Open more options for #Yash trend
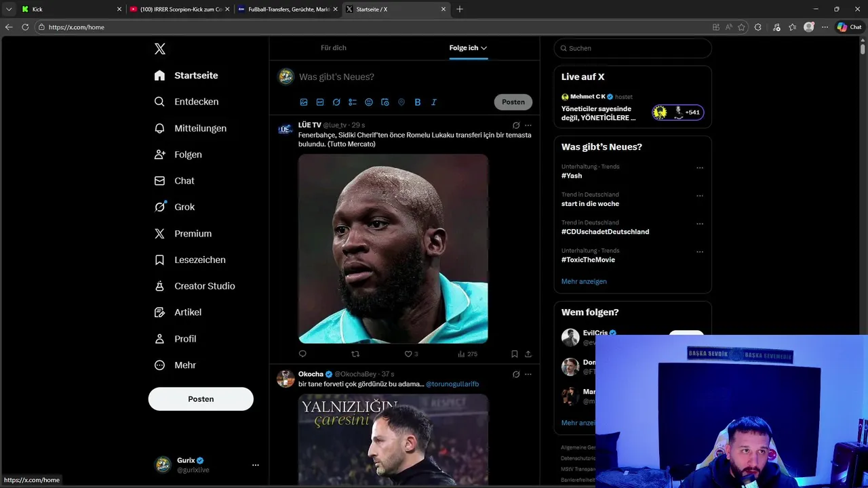This screenshot has width=868, height=488. click(700, 168)
